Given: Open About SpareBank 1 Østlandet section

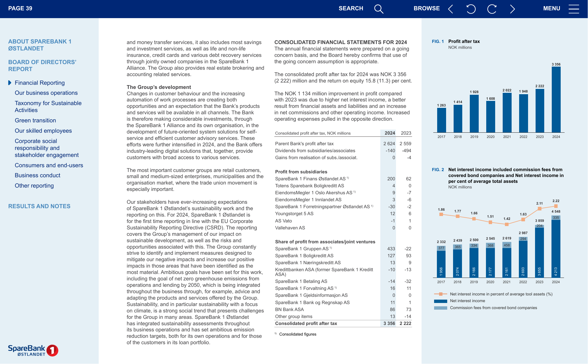Looking at the screenshot, I should [40, 45].
